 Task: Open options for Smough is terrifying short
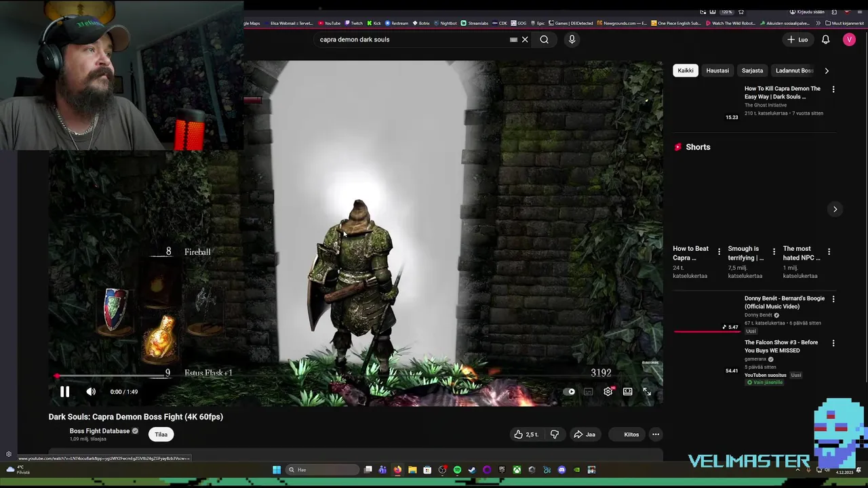click(x=774, y=252)
